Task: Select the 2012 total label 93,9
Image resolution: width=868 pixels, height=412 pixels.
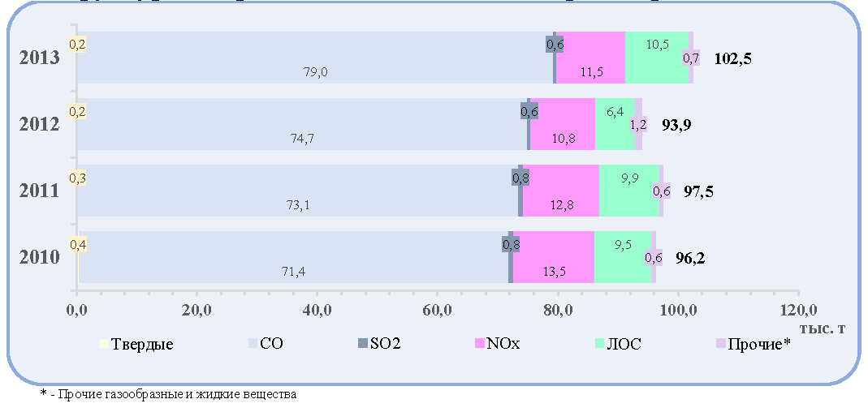Action: pos(676,125)
